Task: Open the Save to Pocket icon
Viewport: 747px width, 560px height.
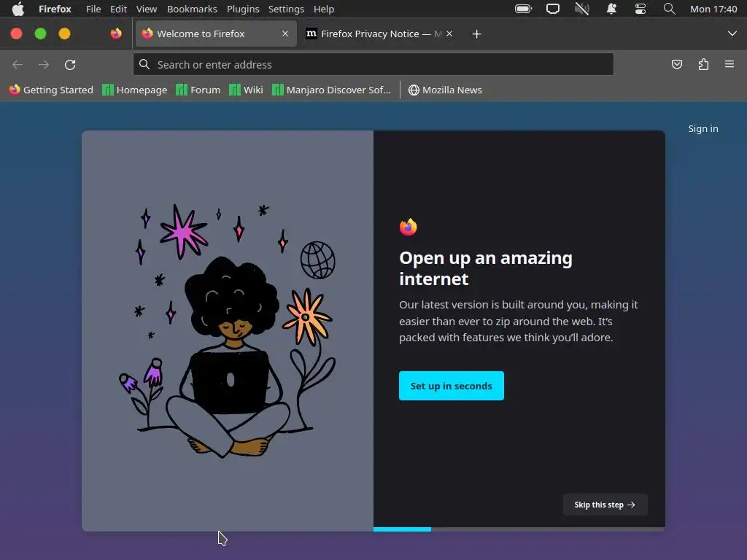Action: [x=676, y=64]
